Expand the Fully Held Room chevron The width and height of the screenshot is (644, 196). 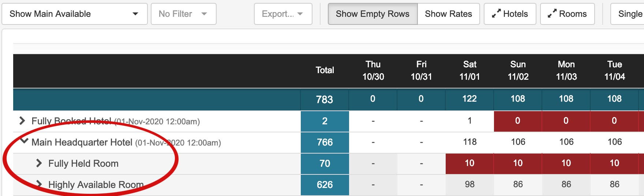click(x=39, y=163)
